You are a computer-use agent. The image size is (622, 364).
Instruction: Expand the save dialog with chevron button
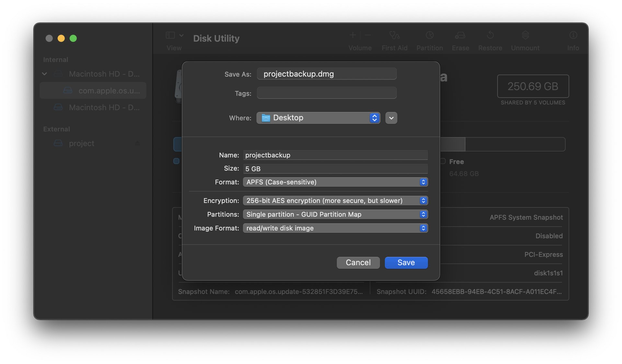pos(391,118)
